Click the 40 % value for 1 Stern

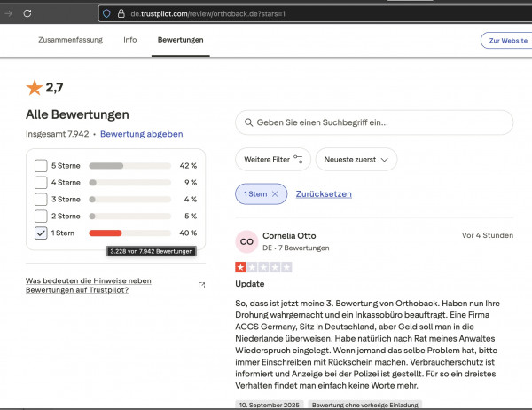188,233
